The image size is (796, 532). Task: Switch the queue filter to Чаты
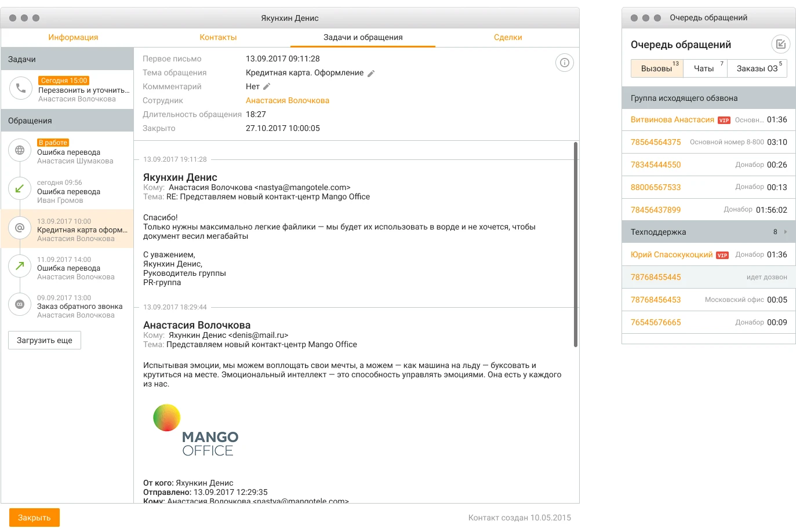(x=704, y=68)
